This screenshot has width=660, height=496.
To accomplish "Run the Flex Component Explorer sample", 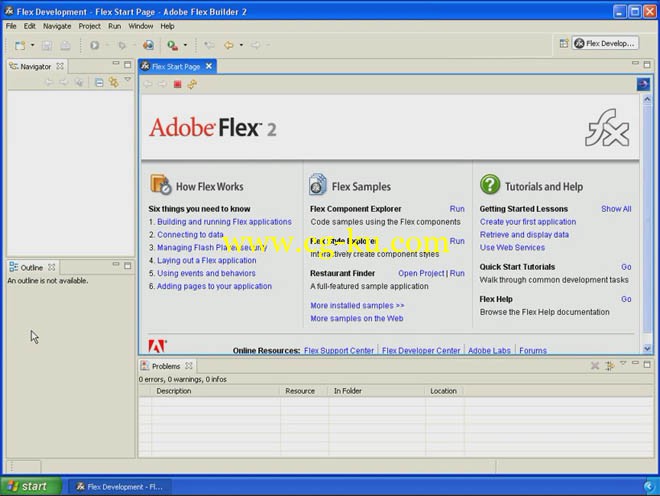I will 457,209.
